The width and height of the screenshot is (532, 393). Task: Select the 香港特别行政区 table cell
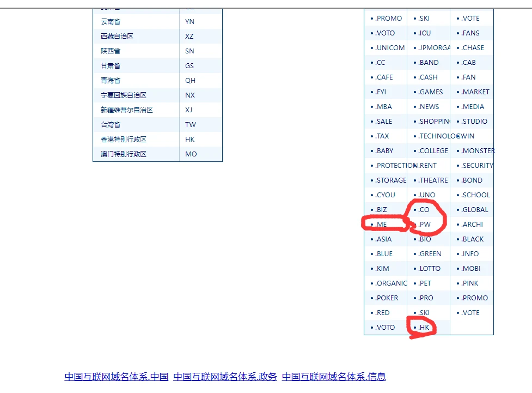[x=136, y=139]
